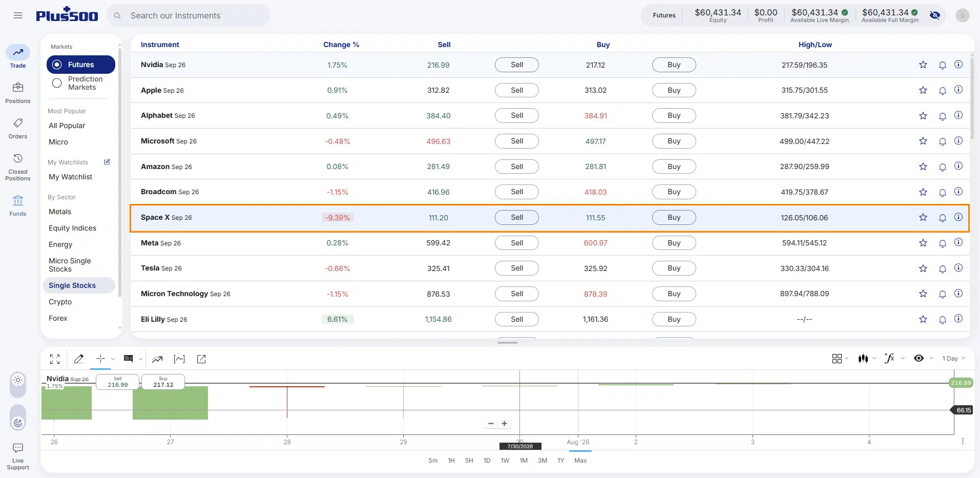Open the Positions sidebar section
Screen dimensions: 980x478
pos(18,93)
